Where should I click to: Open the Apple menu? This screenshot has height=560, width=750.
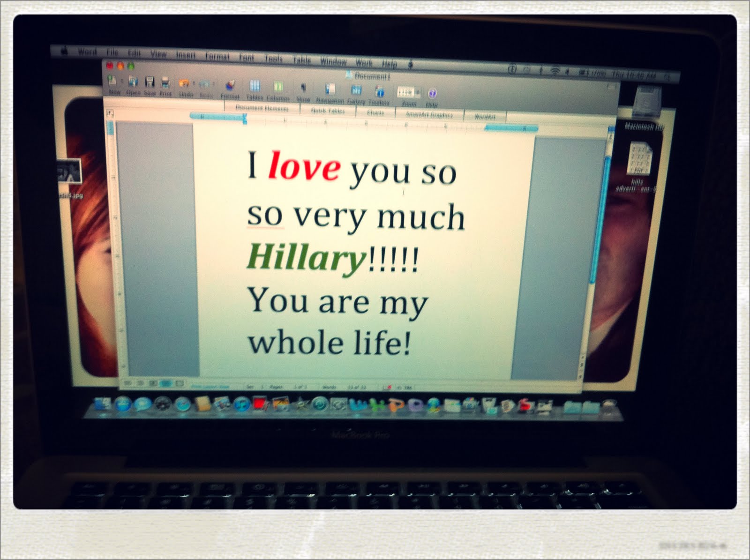pos(65,51)
